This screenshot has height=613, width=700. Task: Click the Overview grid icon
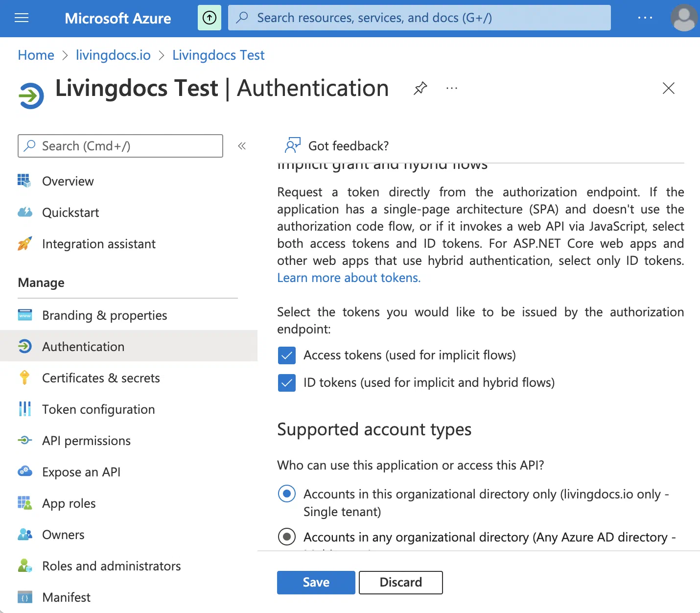(x=24, y=181)
